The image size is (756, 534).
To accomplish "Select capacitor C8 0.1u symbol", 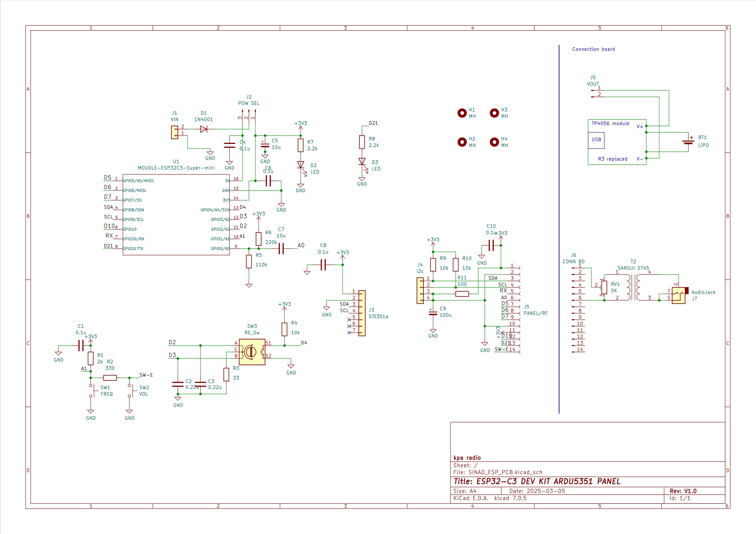I will click(x=323, y=265).
